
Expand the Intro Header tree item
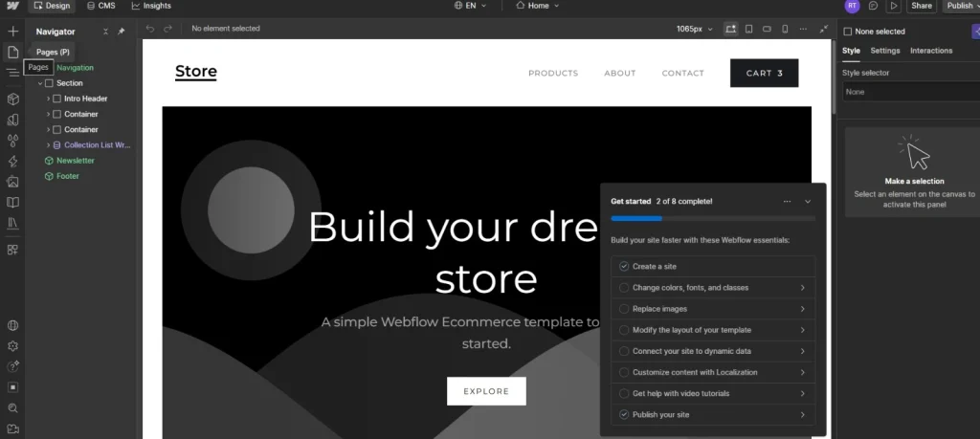coord(48,99)
